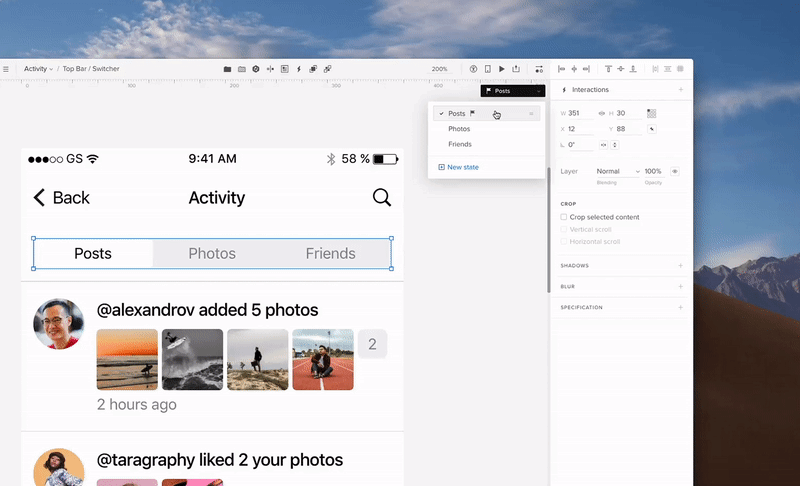Play the prototype preview
This screenshot has width=800, height=486.
502,69
